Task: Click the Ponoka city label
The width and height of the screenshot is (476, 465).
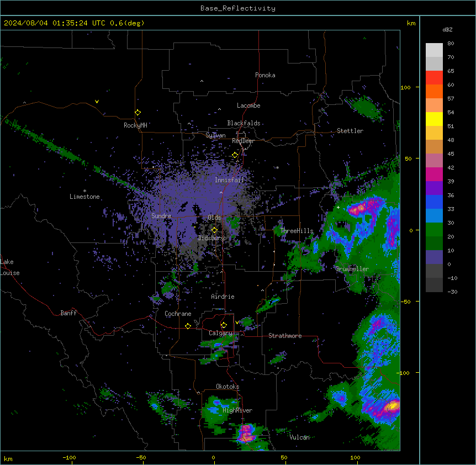Action: (265, 75)
